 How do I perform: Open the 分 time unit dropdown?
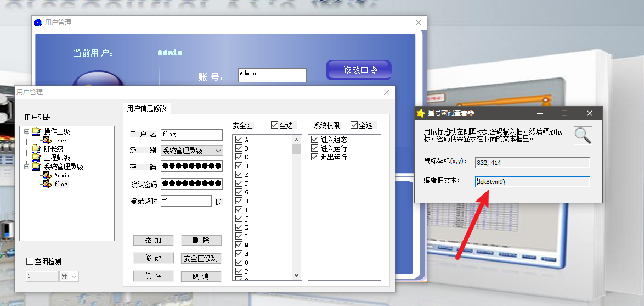(x=75, y=276)
